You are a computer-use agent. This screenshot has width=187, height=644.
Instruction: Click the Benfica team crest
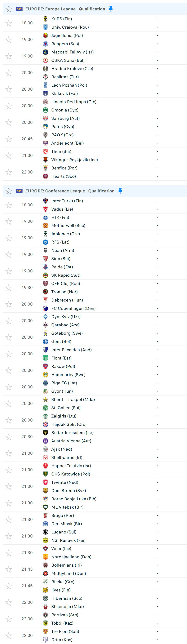click(x=45, y=168)
